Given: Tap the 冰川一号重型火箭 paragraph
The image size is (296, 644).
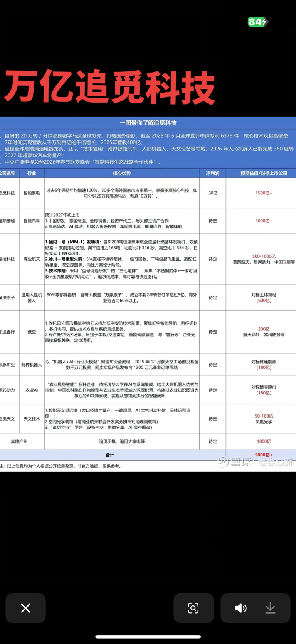Looking at the screenshot, I should coord(121,262).
